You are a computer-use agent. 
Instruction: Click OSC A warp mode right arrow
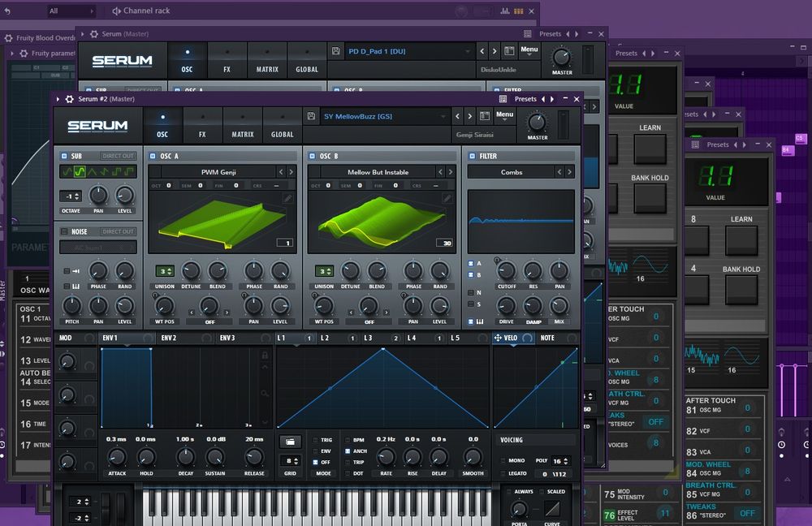(x=227, y=313)
